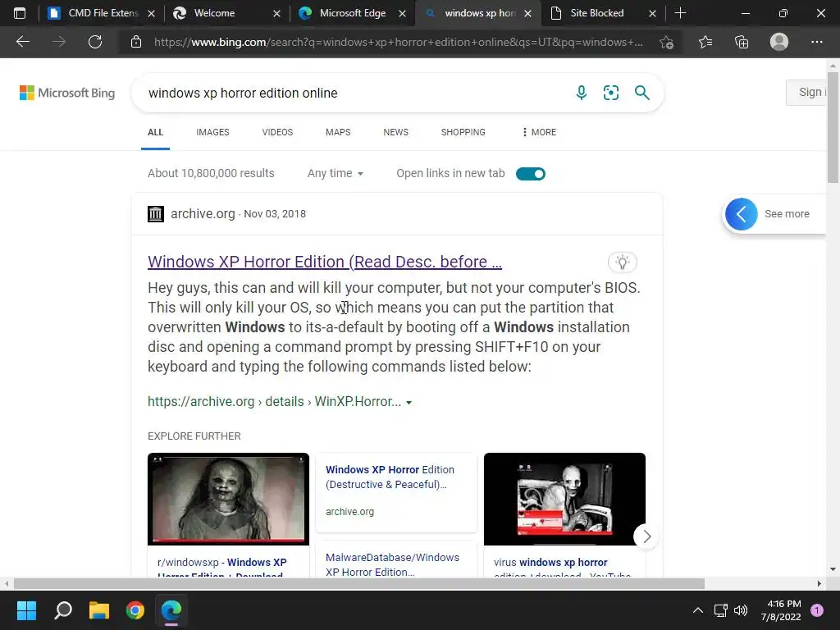Open the tab actions menu icon
840x630 pixels.
pyautogui.click(x=20, y=13)
